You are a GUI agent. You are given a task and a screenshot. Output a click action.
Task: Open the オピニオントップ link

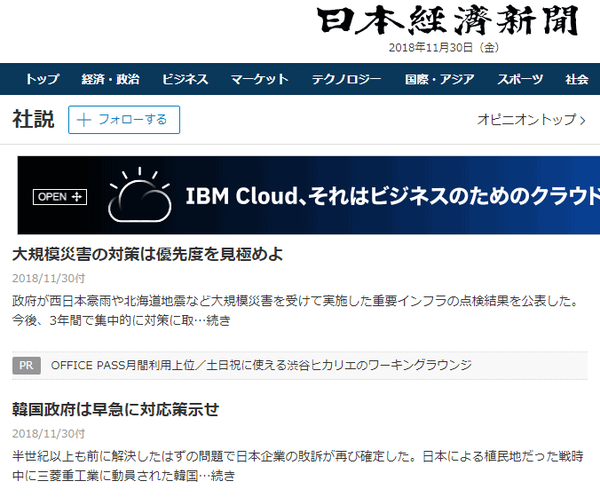(532, 120)
